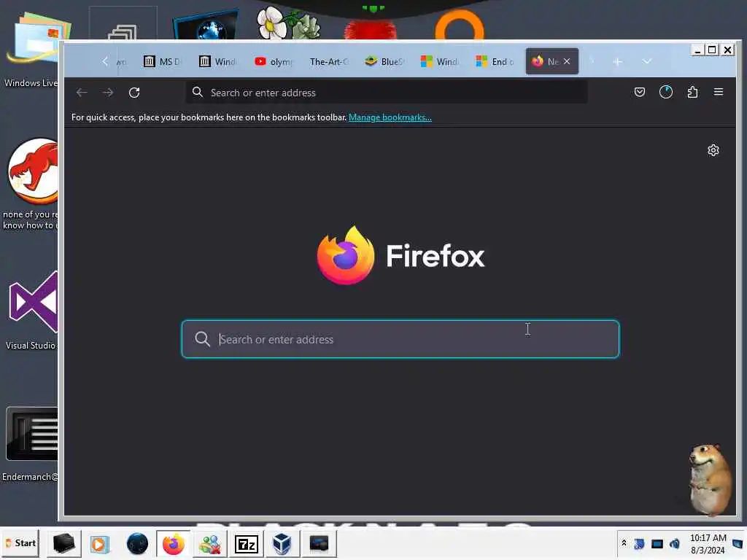Expand the list all tabs dropdown
This screenshot has width=747, height=560.
click(646, 61)
